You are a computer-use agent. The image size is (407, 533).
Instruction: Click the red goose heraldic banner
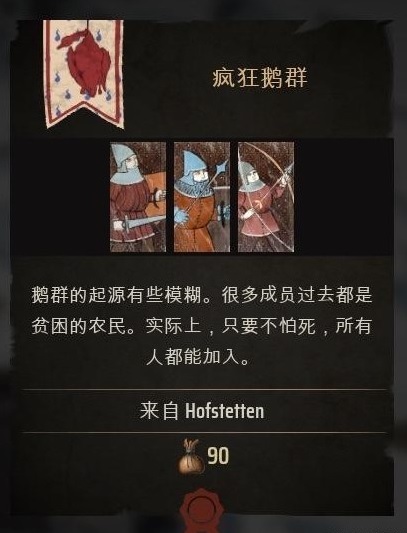pyautogui.click(x=84, y=73)
